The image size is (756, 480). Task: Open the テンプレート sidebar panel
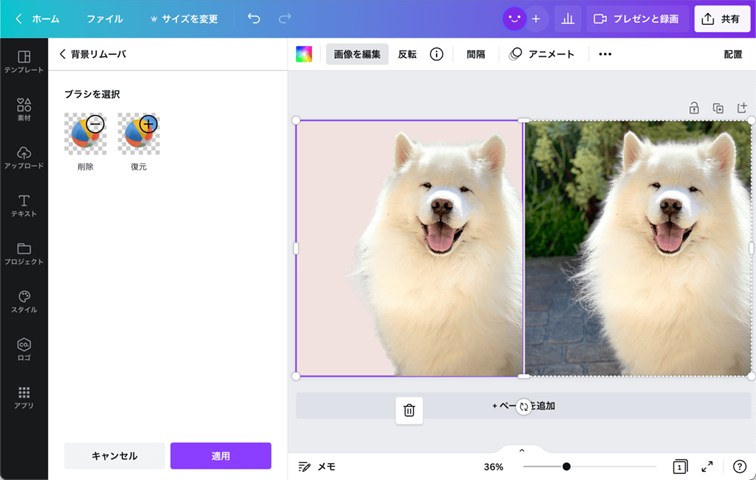point(23,62)
